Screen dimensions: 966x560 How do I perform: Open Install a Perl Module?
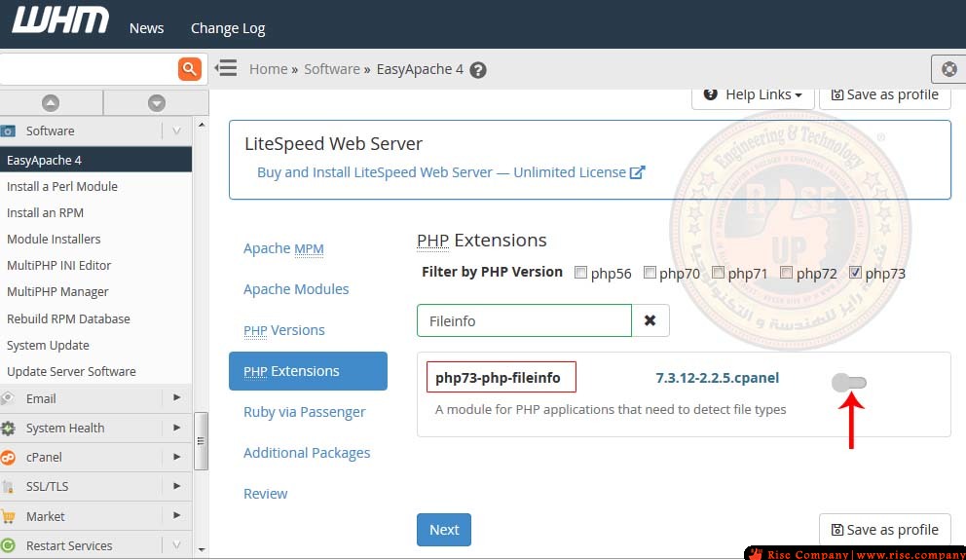[62, 186]
